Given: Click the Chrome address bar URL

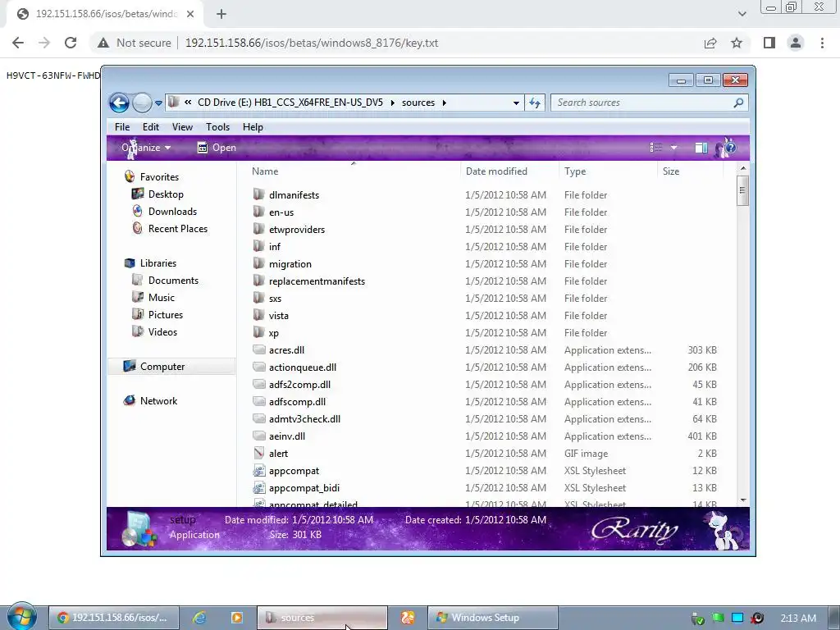Looking at the screenshot, I should tap(311, 43).
